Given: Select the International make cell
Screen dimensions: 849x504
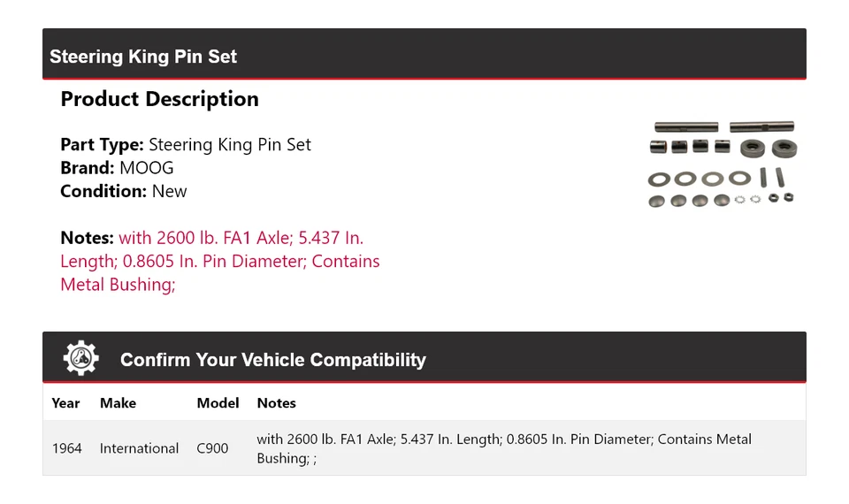Looking at the screenshot, I should point(139,448).
